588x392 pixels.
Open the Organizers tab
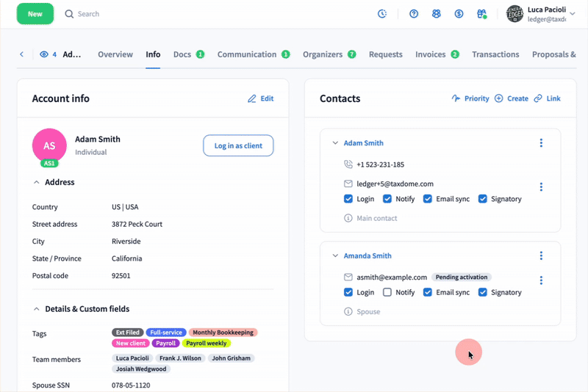[x=323, y=54]
